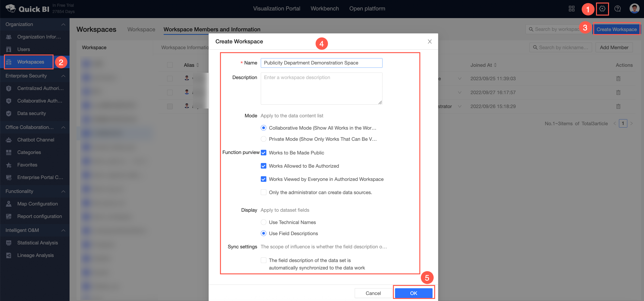Click the user avatar in top right
644x301 pixels.
click(x=634, y=9)
